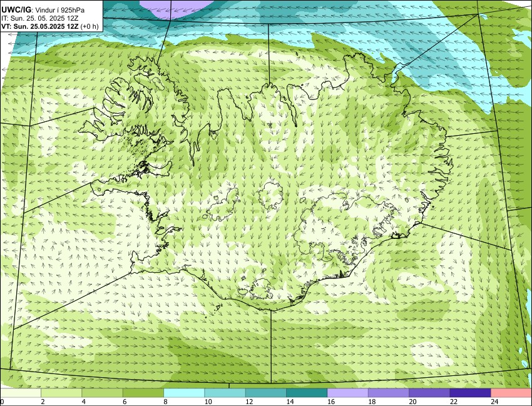This screenshot has height=406, width=532.
Task: Click the 'Vindur í 925hPa' label
Action: coord(60,10)
